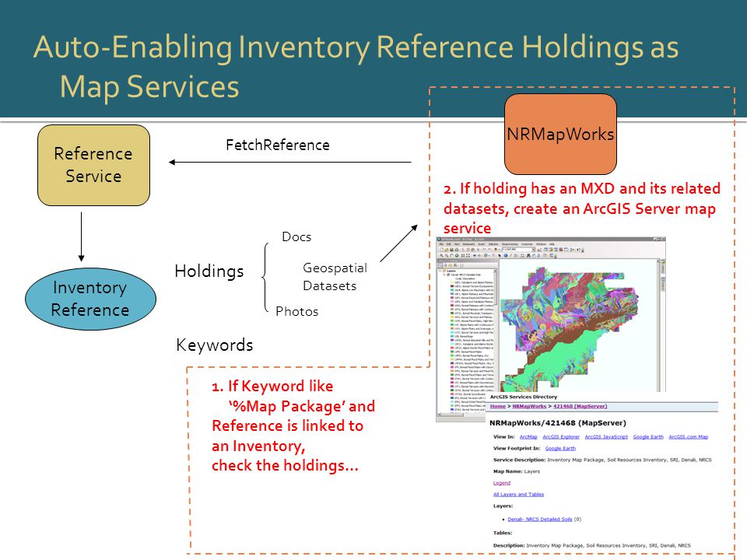The image size is (747, 560).
Task: Click red text '1. If Keyword like'
Action: tap(272, 387)
